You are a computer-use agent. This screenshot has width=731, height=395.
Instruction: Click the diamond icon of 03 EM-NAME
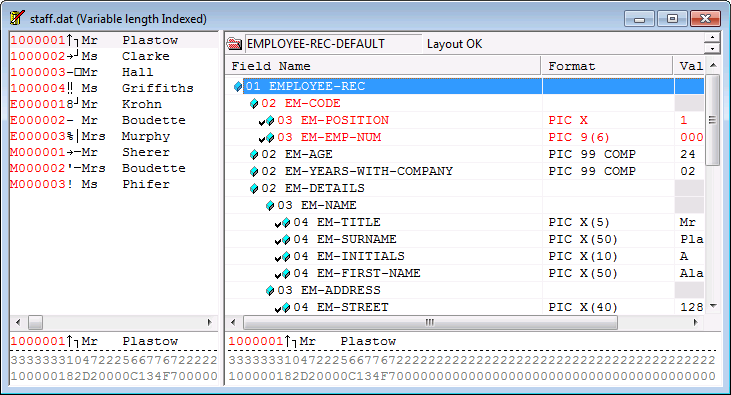point(270,206)
